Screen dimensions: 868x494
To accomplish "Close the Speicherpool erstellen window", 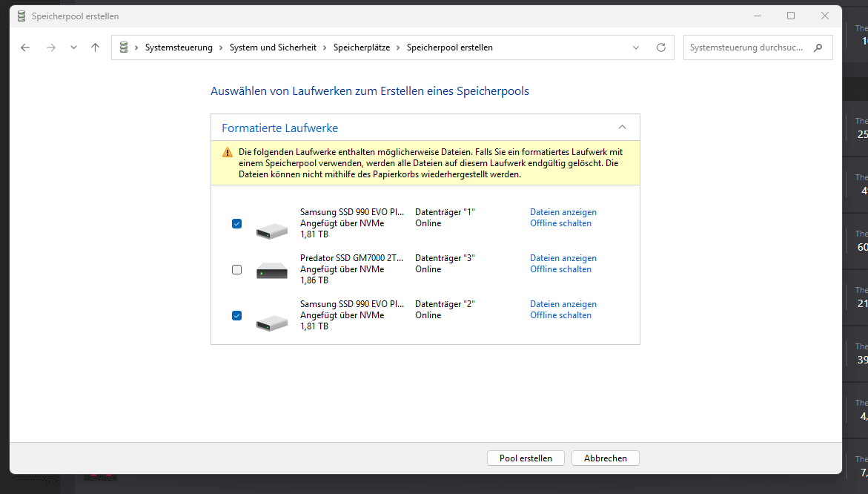I will tap(825, 16).
